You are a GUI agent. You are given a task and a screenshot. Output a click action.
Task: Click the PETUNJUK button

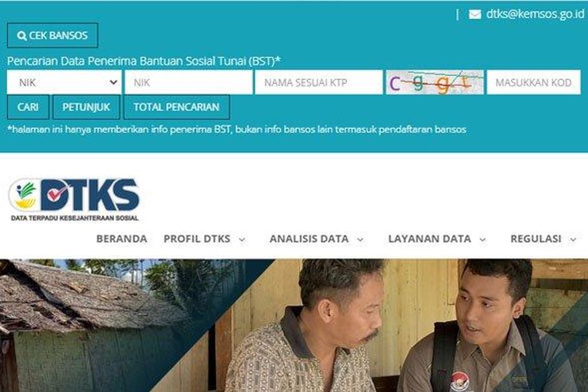pyautogui.click(x=86, y=107)
